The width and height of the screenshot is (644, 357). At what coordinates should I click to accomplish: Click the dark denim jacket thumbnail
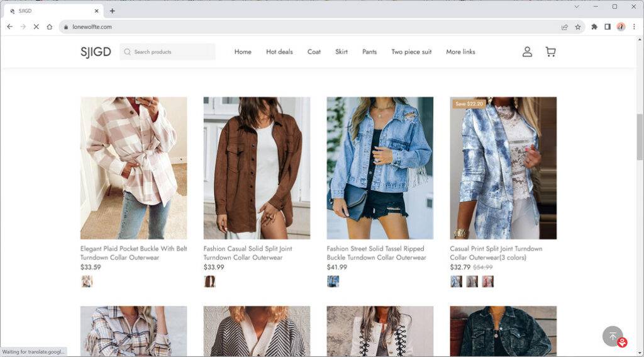tap(503, 331)
